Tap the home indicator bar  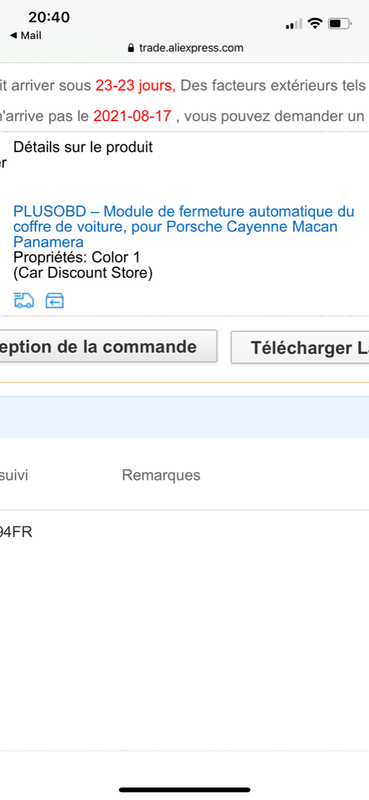[185, 790]
